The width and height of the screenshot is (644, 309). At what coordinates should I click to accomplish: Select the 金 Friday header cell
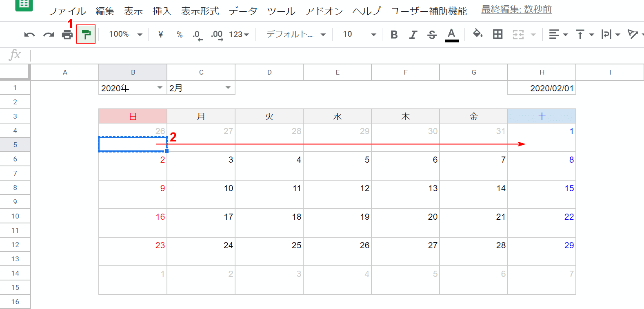pyautogui.click(x=474, y=116)
